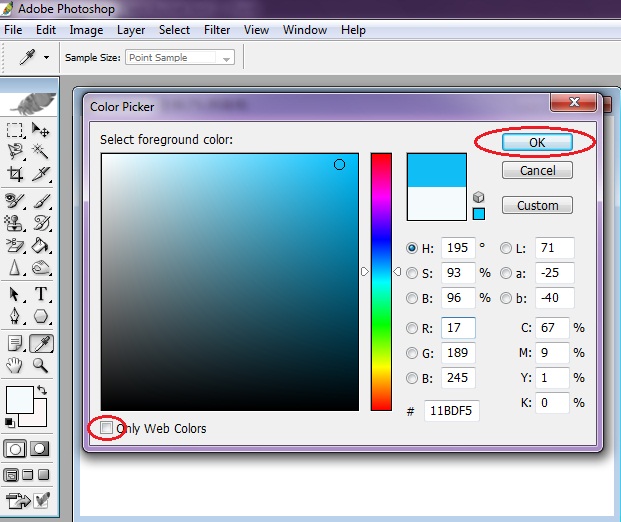Choose Standard Screen Mode
Image resolution: width=621 pixels, height=522 pixels.
click(11, 474)
